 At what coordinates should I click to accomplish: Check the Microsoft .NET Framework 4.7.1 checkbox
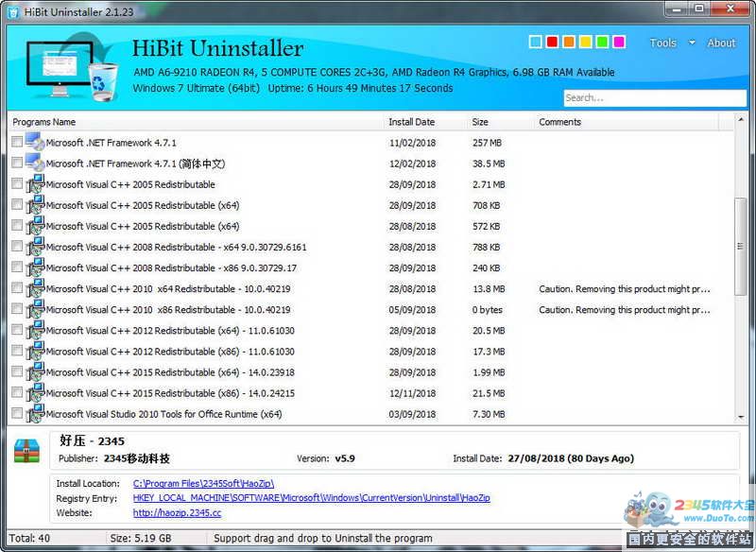[17, 142]
